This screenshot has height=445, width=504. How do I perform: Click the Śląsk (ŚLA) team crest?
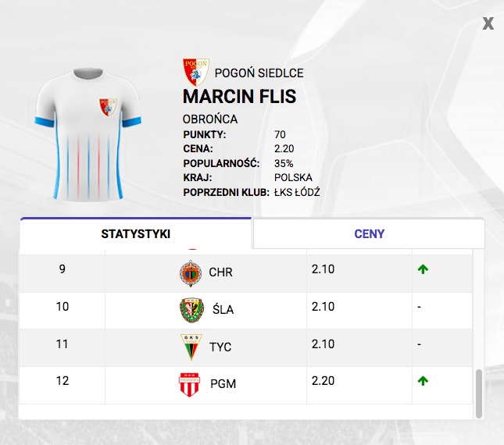pyautogui.click(x=191, y=310)
